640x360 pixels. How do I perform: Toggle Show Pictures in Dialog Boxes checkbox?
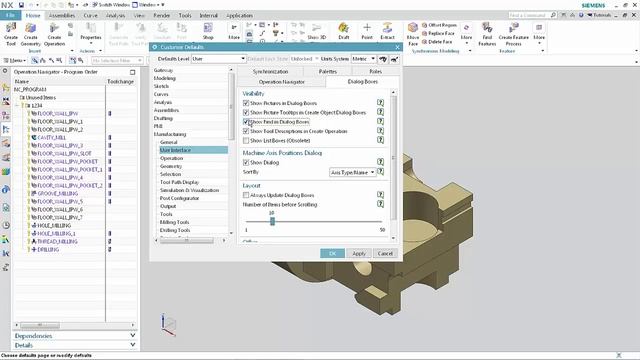pyautogui.click(x=246, y=103)
